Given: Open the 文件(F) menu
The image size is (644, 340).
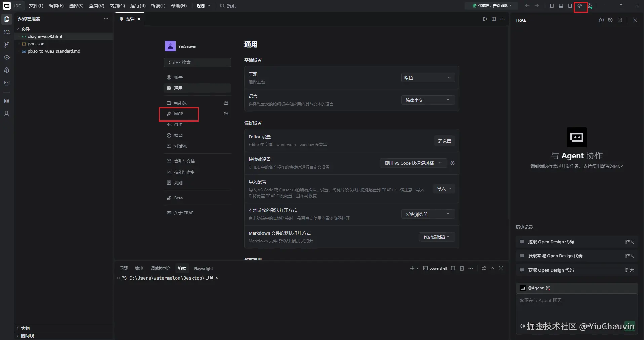Looking at the screenshot, I should coord(36,6).
